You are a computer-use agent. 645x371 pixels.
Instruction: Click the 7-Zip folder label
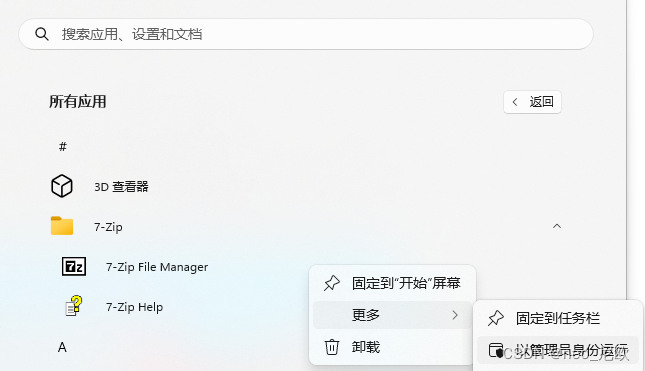point(108,227)
